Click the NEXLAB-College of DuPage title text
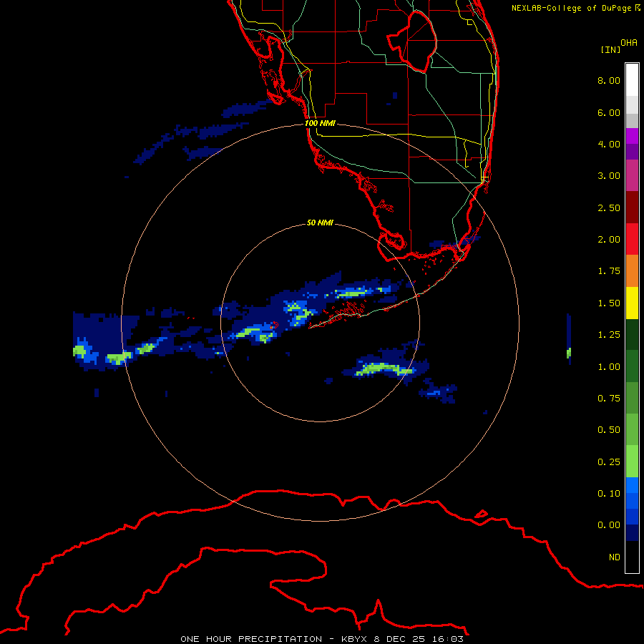 [575, 8]
